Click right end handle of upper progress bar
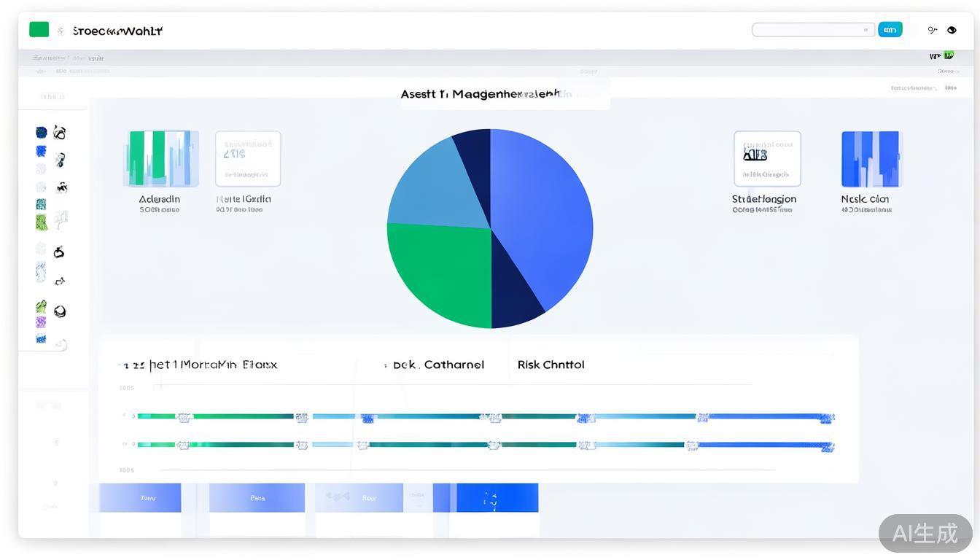Viewport: 980px width, 560px height. point(826,418)
